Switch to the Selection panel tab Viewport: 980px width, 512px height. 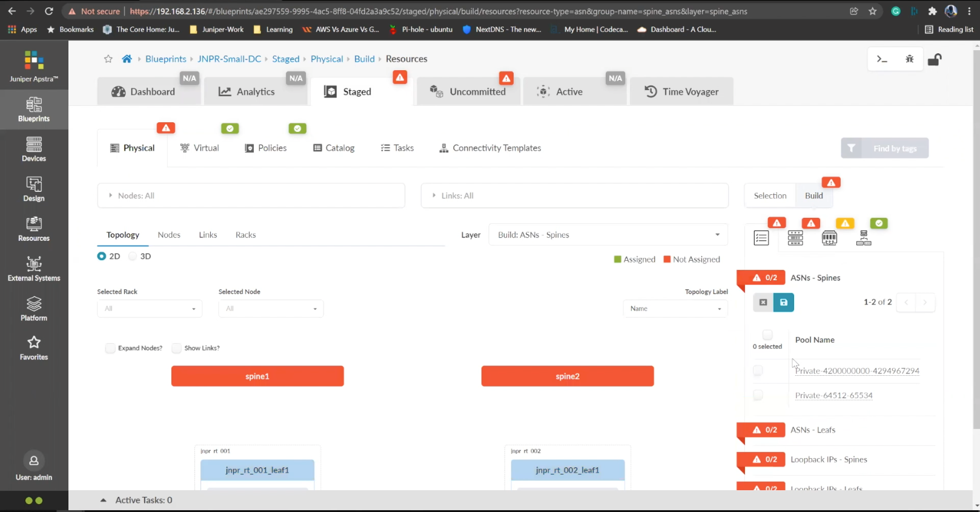tap(770, 195)
